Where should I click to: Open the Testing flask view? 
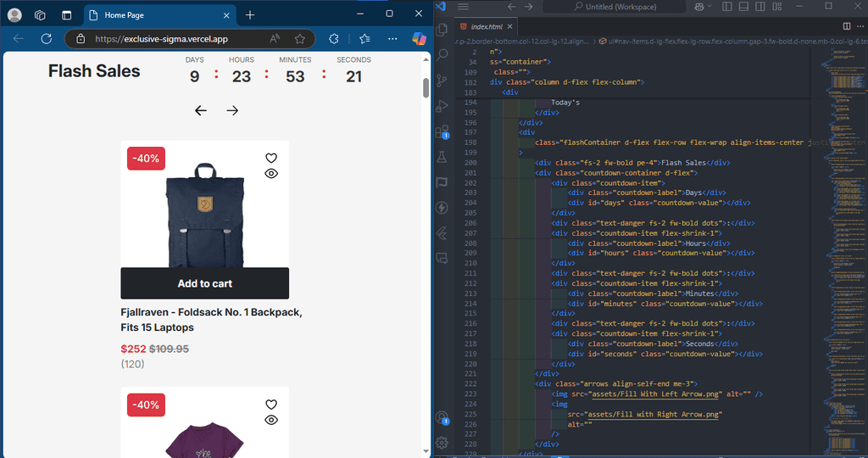click(442, 157)
